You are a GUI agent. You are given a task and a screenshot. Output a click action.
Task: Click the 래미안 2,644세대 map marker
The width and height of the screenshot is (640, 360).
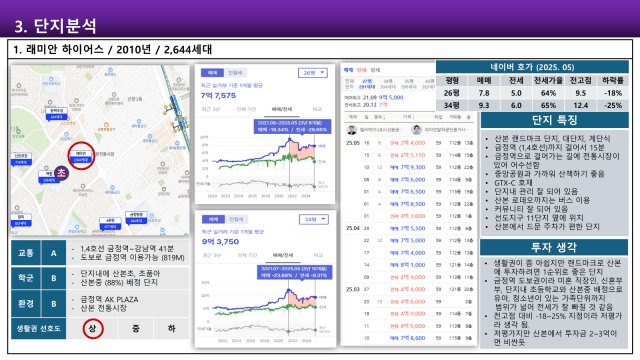coord(81,157)
